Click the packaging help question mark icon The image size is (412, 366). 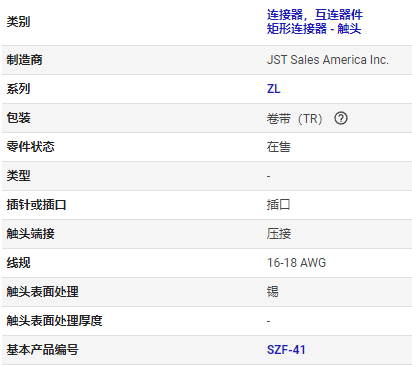[x=341, y=118]
